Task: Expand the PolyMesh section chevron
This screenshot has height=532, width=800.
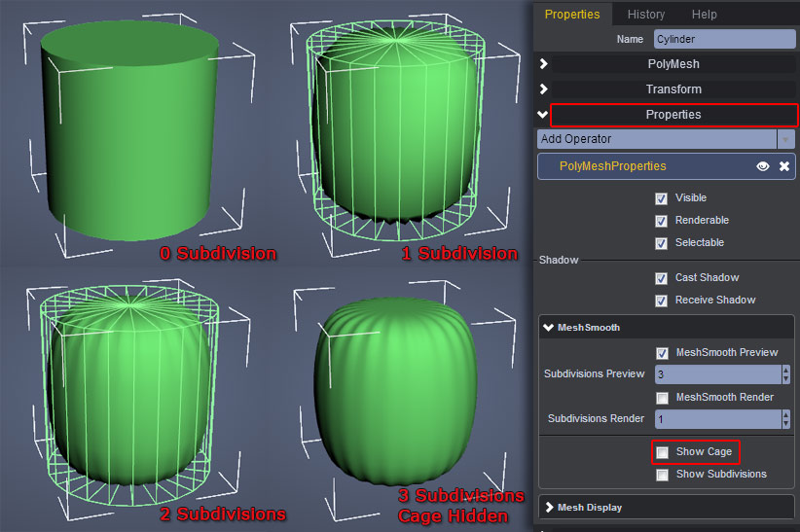Action: click(x=543, y=64)
